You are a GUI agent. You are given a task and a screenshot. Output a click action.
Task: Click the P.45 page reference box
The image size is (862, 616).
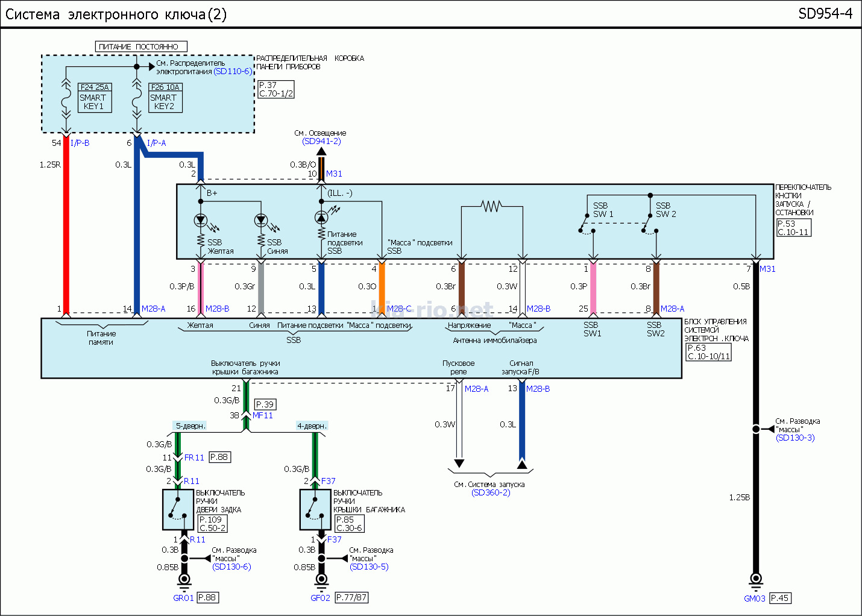coord(780,598)
